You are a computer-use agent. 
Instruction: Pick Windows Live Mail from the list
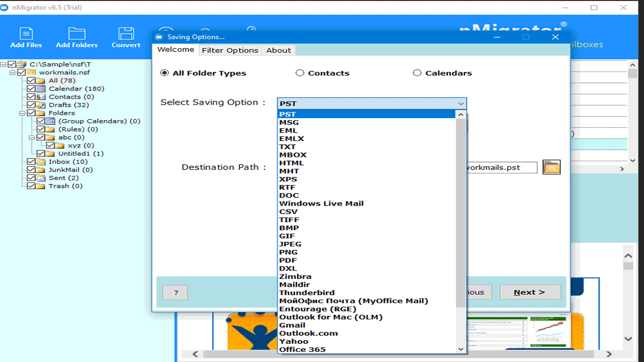pos(367,204)
